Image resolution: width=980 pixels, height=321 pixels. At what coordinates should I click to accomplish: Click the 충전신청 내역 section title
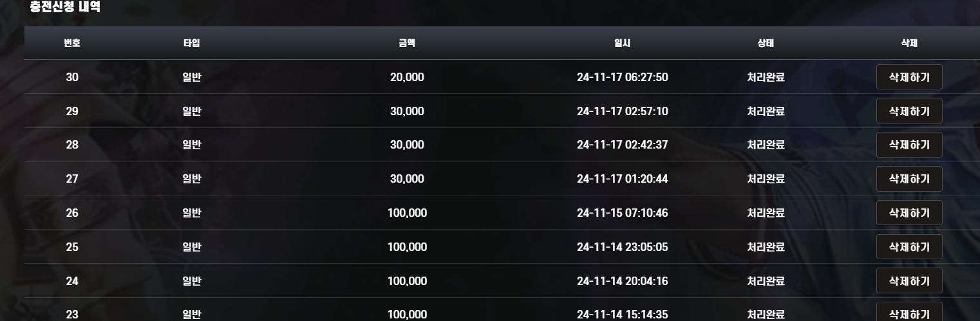tap(65, 8)
